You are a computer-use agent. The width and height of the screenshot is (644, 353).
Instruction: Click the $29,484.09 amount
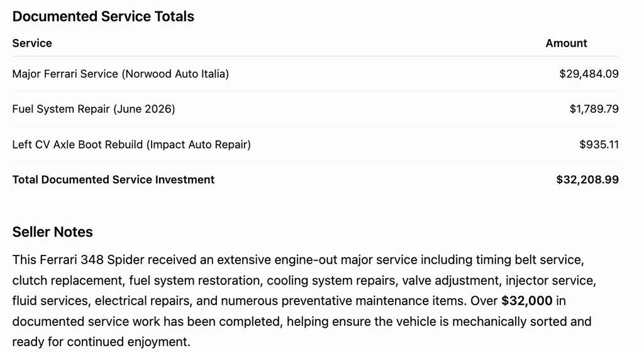(589, 74)
